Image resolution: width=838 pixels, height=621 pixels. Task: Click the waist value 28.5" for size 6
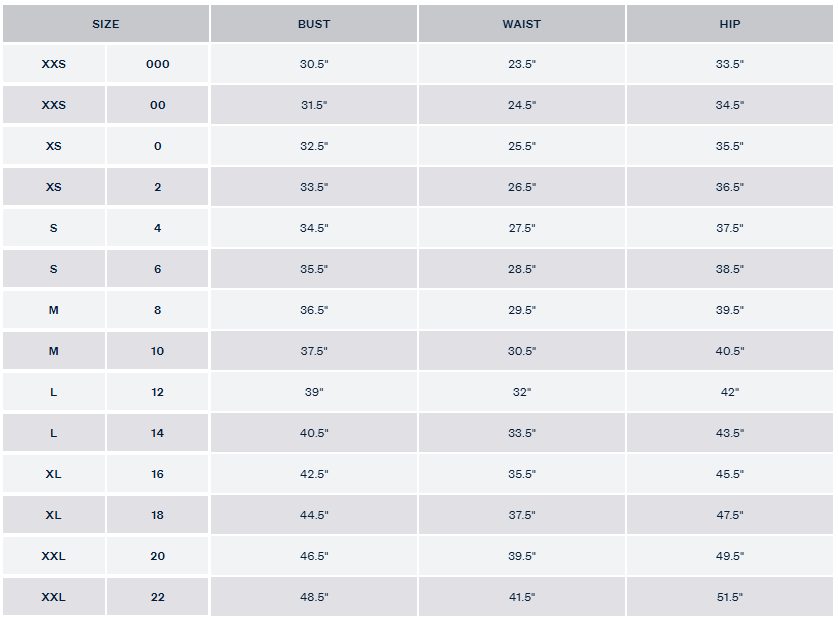point(521,269)
